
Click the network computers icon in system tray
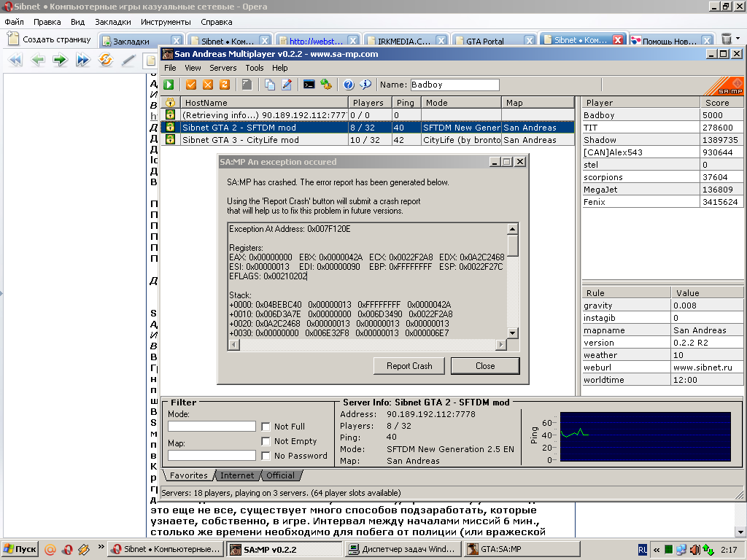682,550
